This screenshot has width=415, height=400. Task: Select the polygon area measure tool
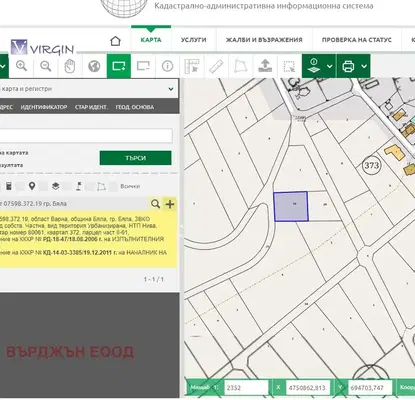(240, 66)
